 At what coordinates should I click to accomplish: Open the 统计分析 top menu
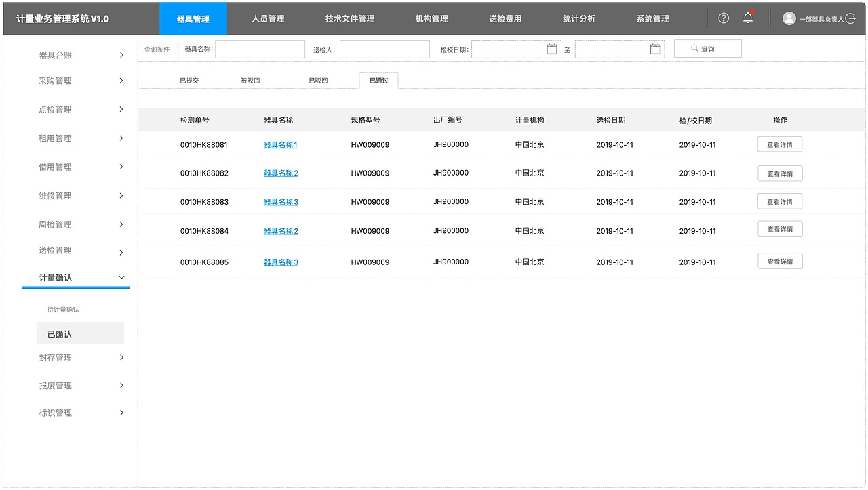click(579, 19)
